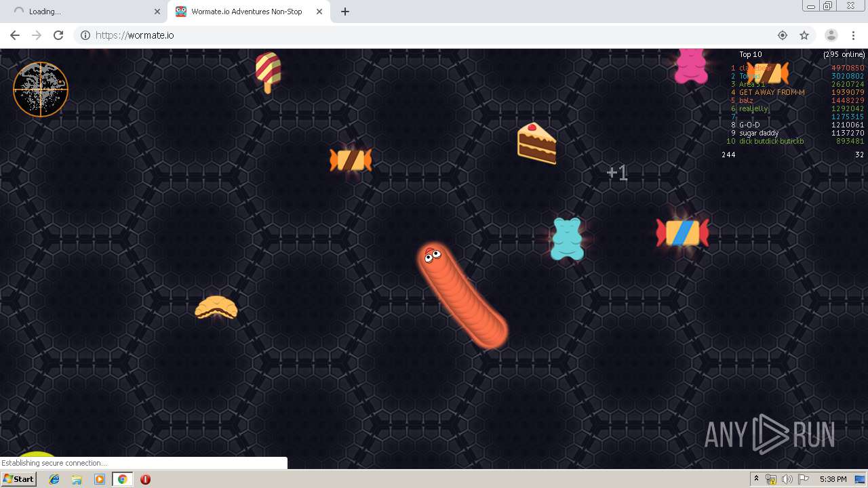
Task: Click the circular minimap radar
Action: [41, 89]
